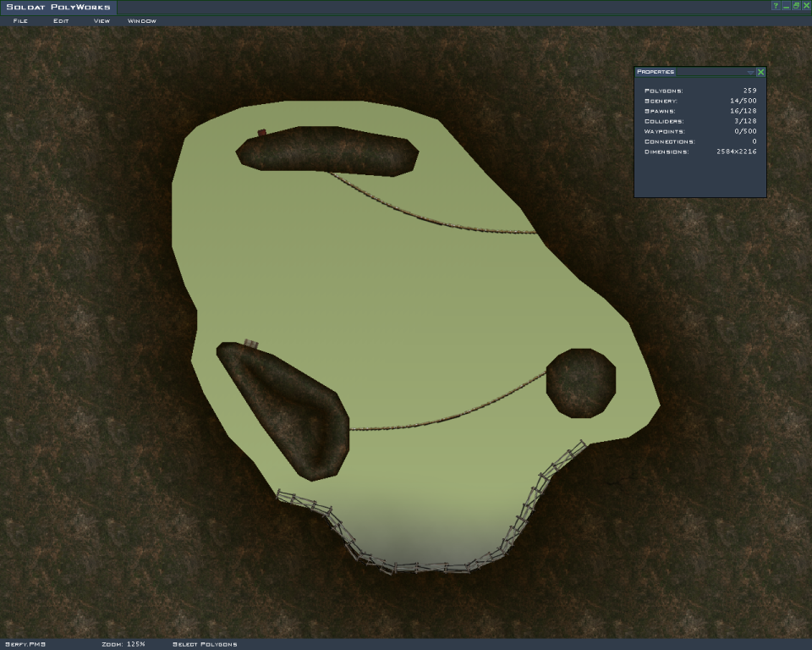Select the small red object atop upper island

[262, 132]
